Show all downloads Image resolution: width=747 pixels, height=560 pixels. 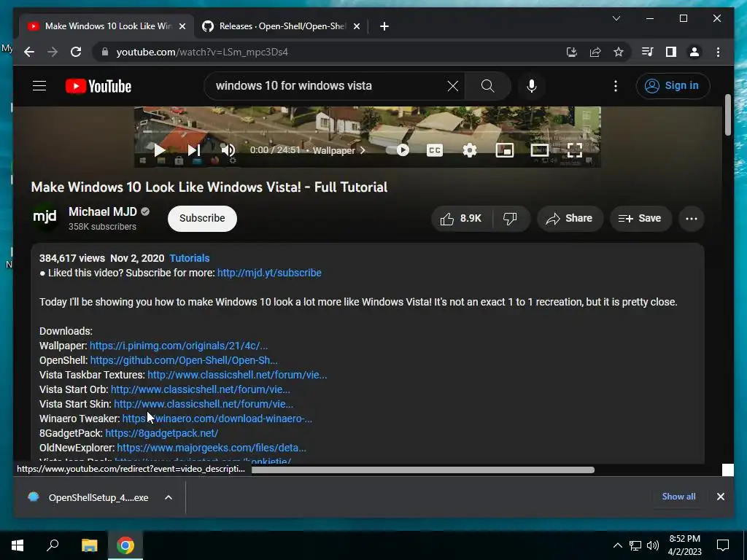(678, 496)
